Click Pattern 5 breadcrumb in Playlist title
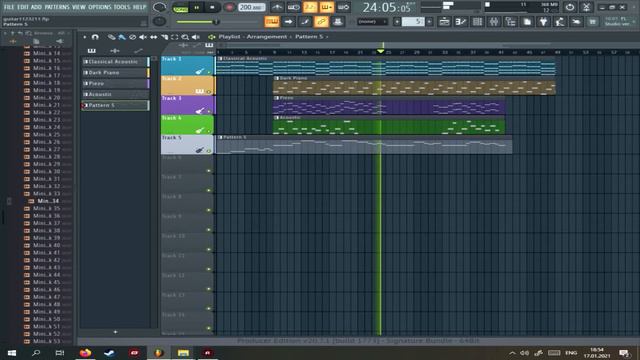Screen dimensions: 640x360 309,37
